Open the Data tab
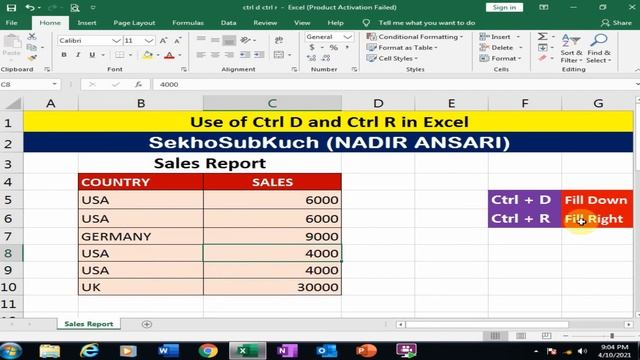This screenshot has width=640, height=360. coord(228,23)
